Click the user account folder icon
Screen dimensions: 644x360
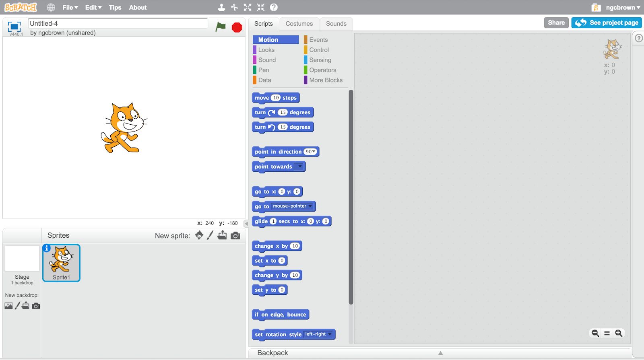pyautogui.click(x=596, y=7)
